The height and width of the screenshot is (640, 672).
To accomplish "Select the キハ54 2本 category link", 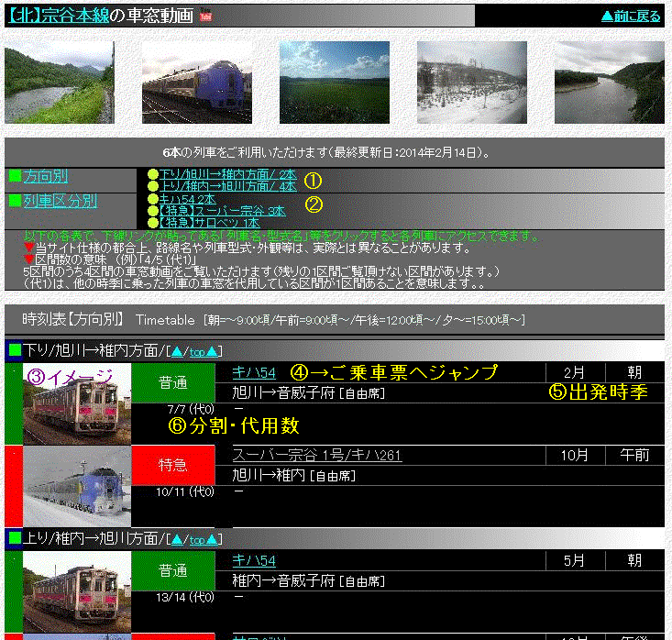I will (187, 199).
